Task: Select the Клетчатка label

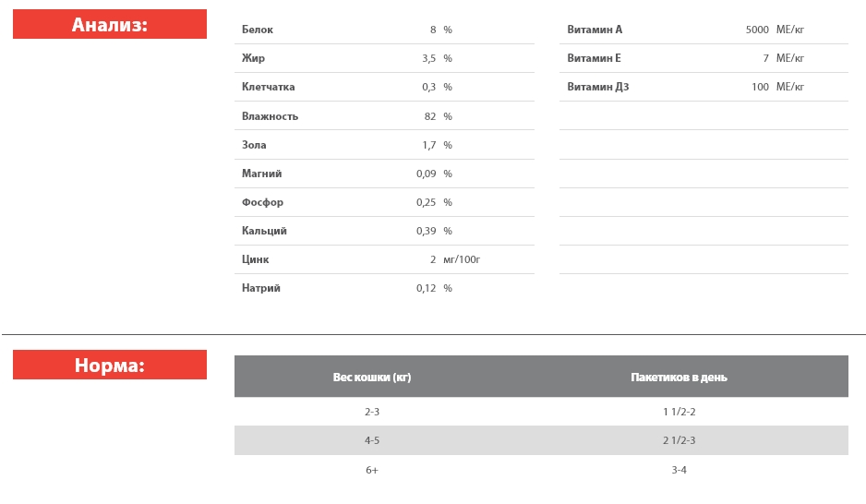Action: 268,87
